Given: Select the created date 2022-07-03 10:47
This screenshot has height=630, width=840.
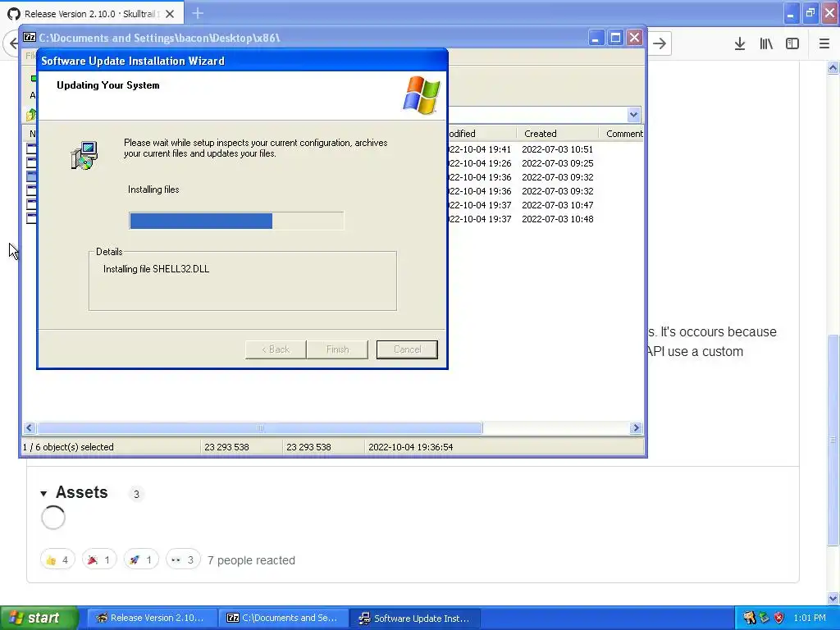Looking at the screenshot, I should 557,205.
